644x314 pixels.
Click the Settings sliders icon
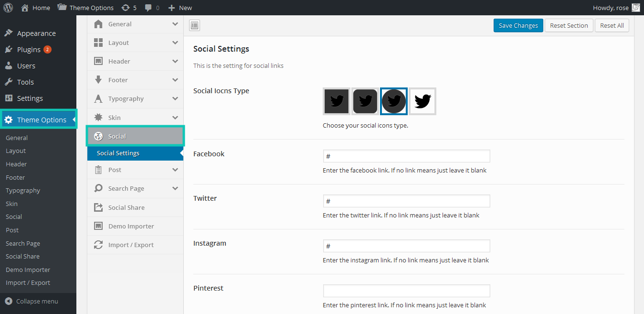[9, 98]
